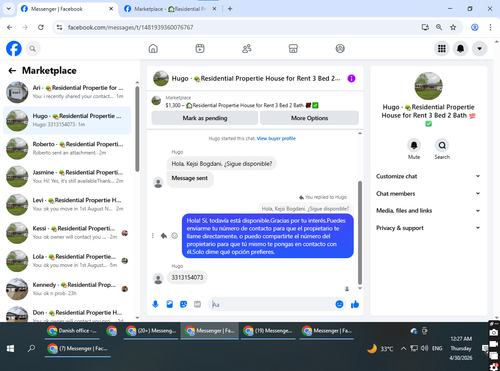Viewport: 500px width, 371px height.
Task: Click the chat messages scrollbar
Action: [360, 232]
